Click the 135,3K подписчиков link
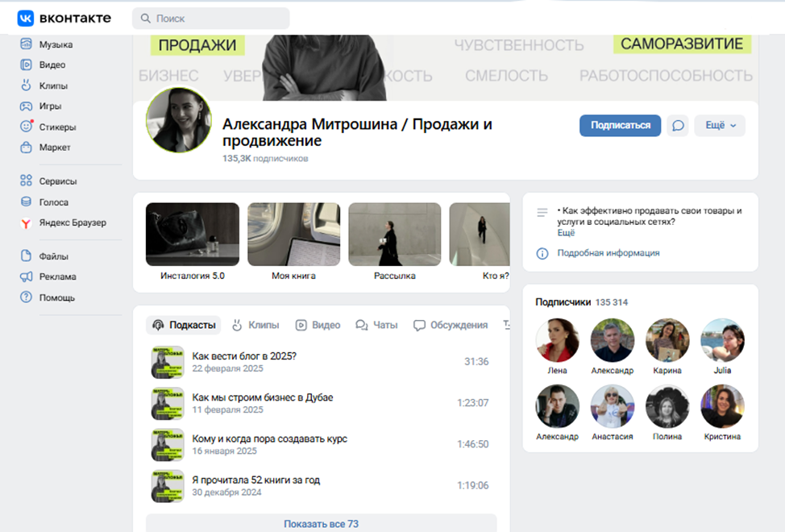 265,158
